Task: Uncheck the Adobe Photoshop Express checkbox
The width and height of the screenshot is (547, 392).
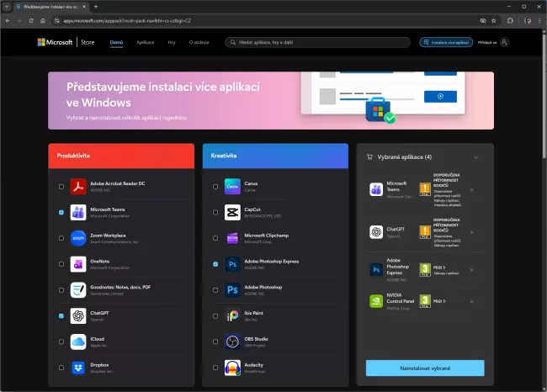Action: point(215,264)
